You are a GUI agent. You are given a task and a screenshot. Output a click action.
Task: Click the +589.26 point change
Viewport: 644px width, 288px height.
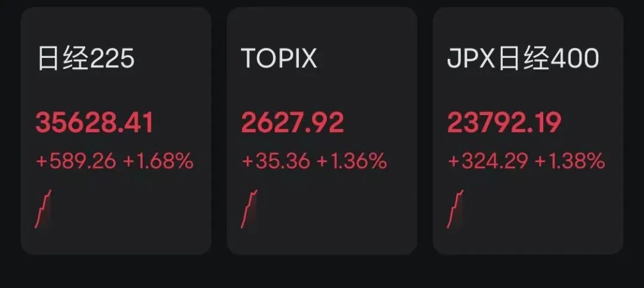[76, 161]
